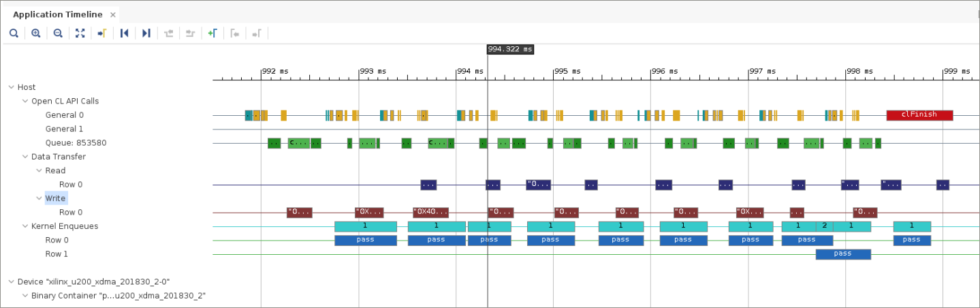
Task: Collapse the Host tree node
Action: coord(12,87)
